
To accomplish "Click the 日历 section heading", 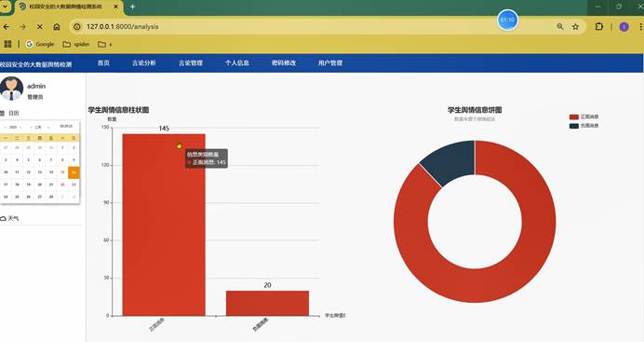I will click(14, 113).
